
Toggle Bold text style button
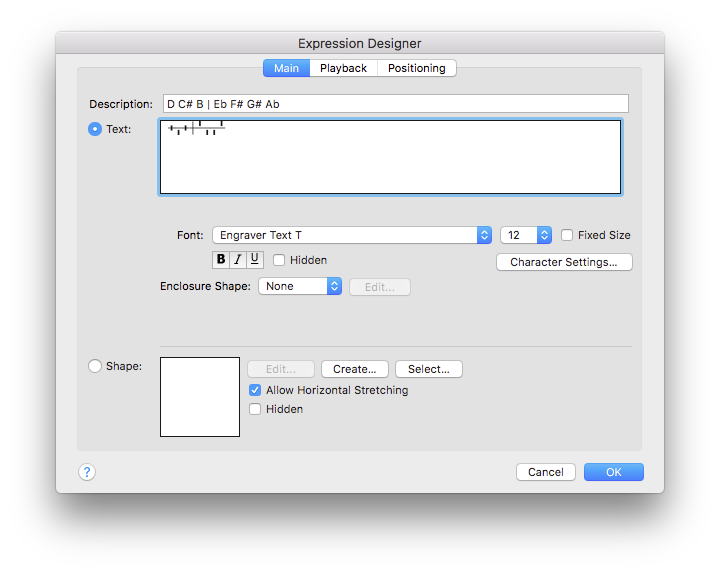221,259
